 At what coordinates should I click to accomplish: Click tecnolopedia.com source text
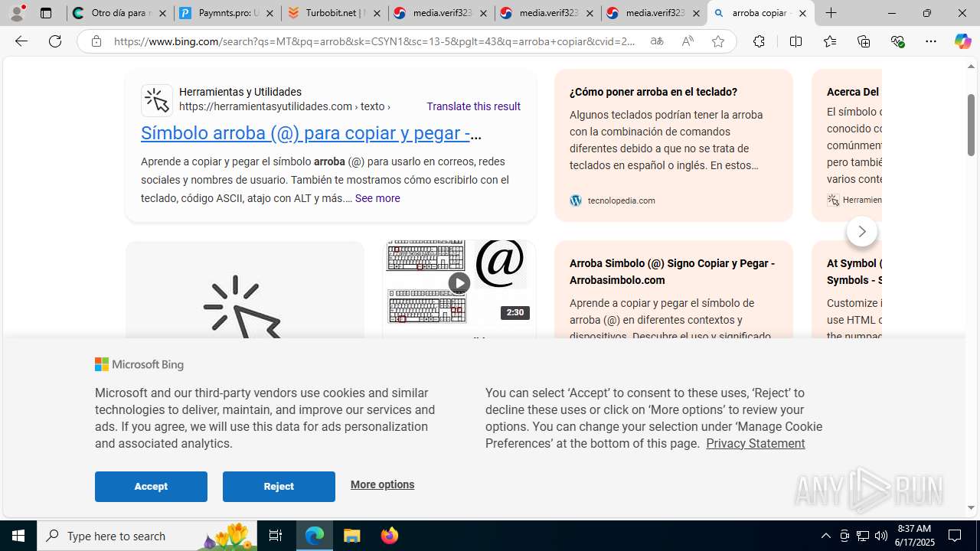coord(621,201)
